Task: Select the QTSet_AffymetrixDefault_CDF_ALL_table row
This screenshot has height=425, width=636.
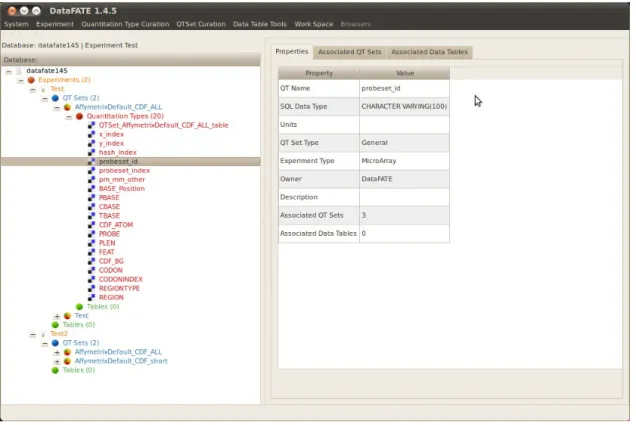Action: [x=163, y=125]
